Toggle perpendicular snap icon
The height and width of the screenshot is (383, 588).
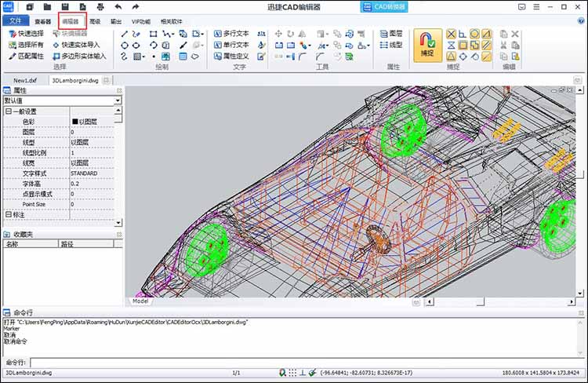click(463, 35)
